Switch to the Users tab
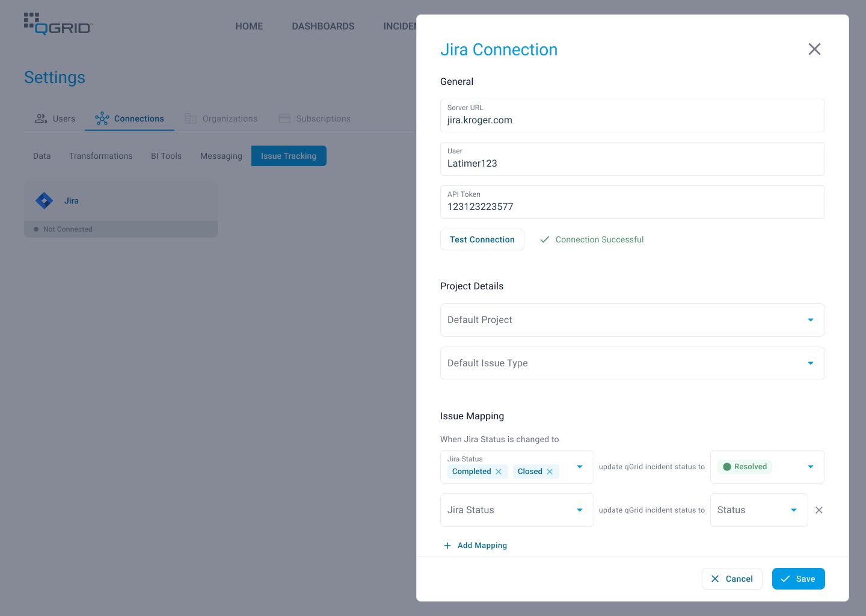 click(x=55, y=119)
